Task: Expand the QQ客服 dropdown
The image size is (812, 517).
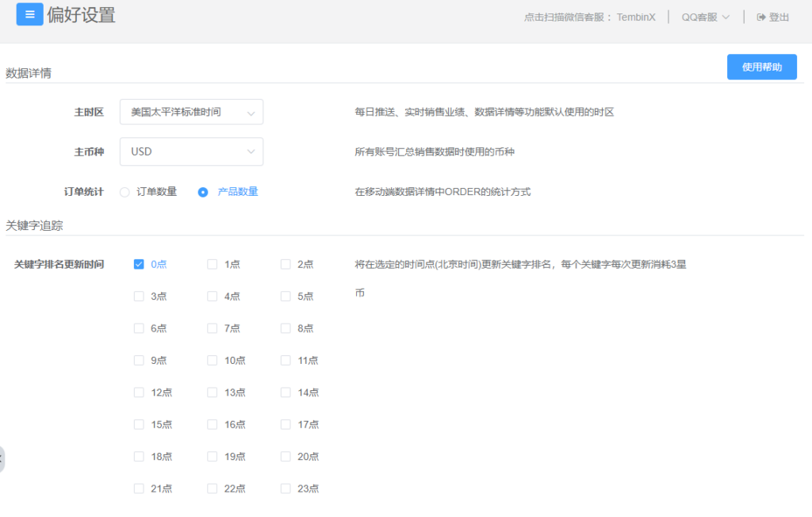Action: click(705, 17)
